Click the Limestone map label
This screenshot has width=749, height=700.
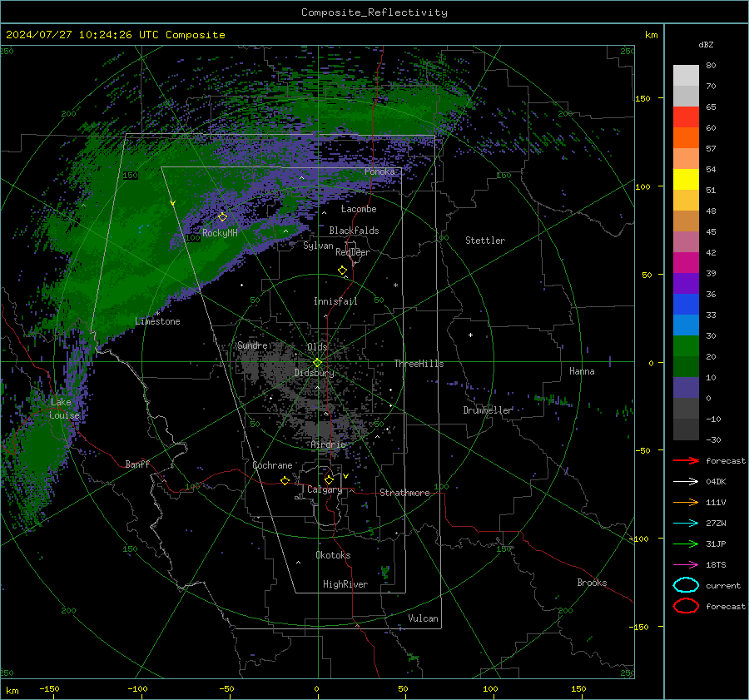[x=157, y=321]
